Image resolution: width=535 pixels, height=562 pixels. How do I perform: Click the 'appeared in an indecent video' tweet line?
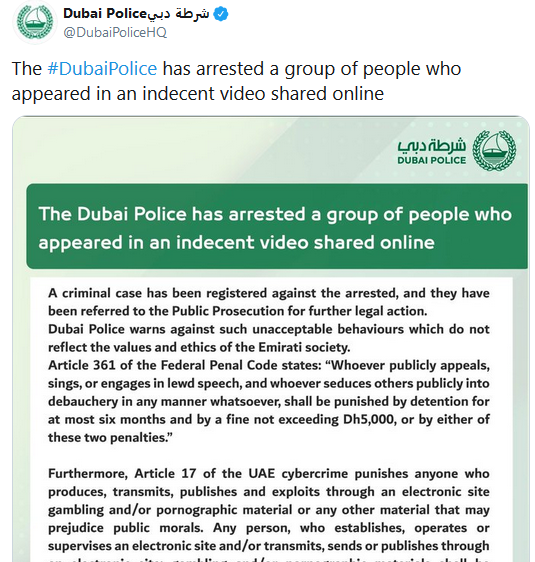[198, 94]
